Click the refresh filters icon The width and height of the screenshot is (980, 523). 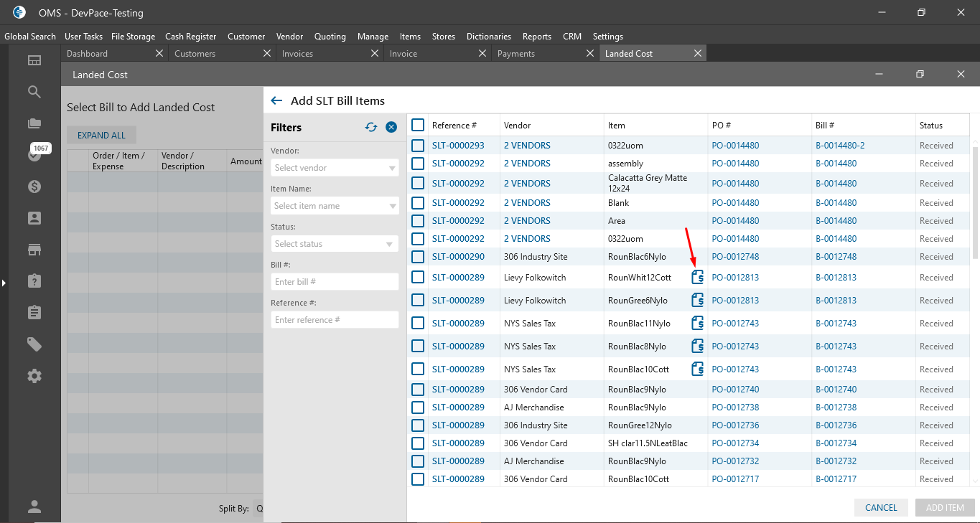tap(371, 127)
